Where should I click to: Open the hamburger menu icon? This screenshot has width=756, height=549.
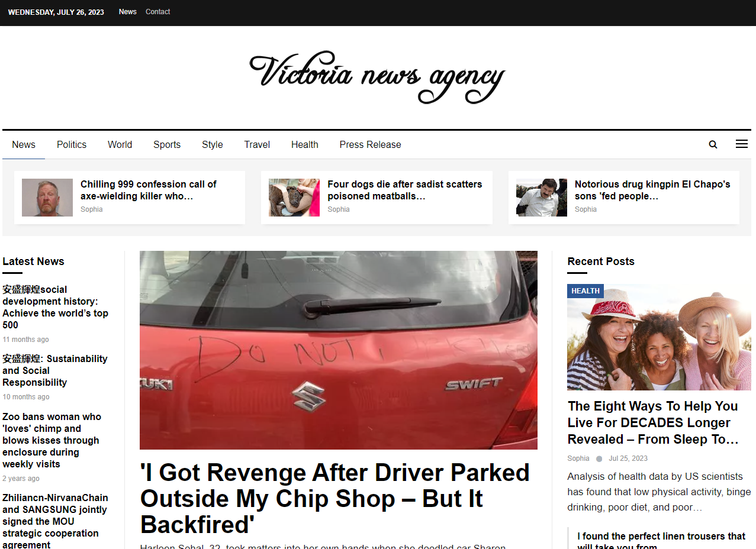coord(741,144)
